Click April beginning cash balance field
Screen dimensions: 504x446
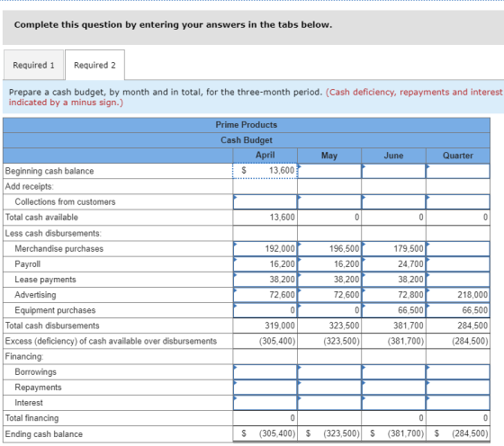265,171
